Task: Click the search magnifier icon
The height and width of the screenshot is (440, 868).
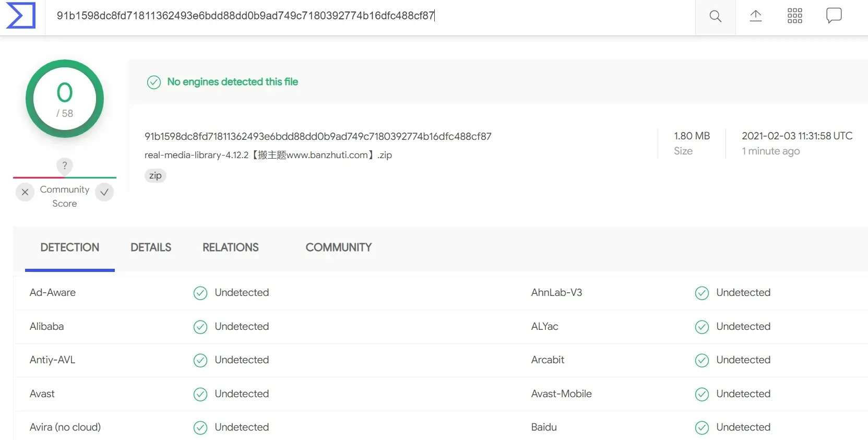Action: pyautogui.click(x=716, y=16)
